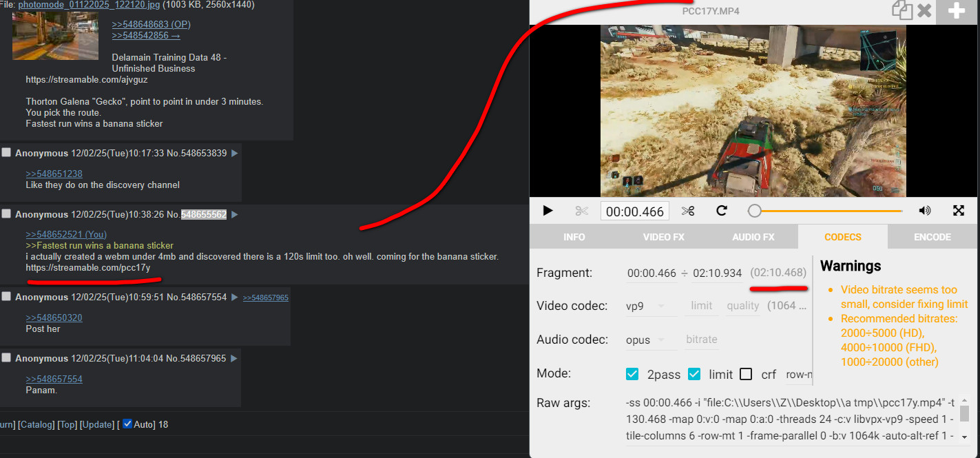Close the PCC17Y.MP4 tab with X icon
Viewport: 980px width, 458px height.
(924, 10)
